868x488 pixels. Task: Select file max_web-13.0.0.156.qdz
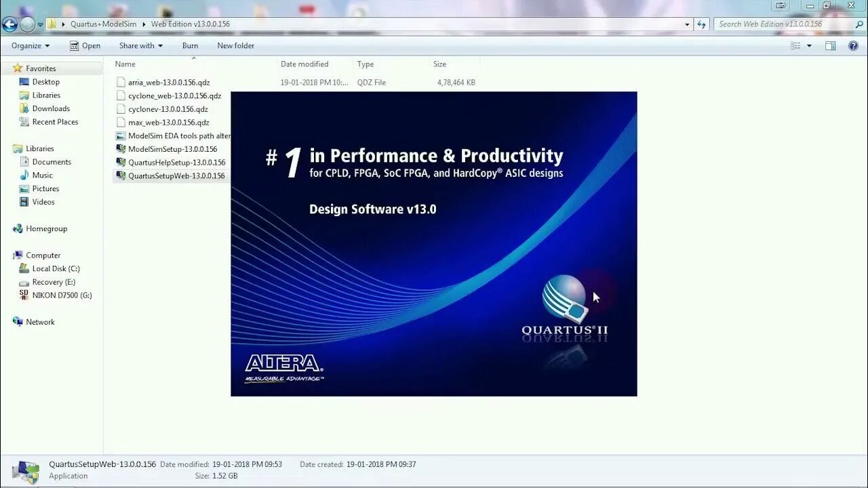(168, 123)
